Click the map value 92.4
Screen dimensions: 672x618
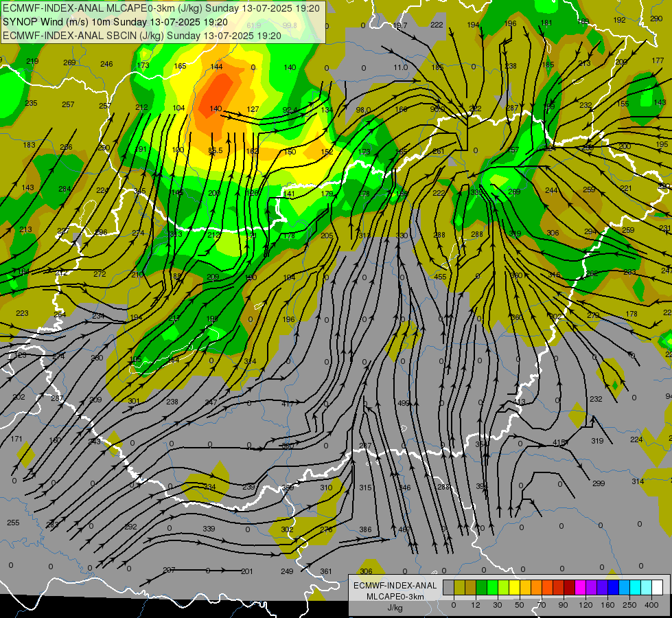(x=290, y=111)
